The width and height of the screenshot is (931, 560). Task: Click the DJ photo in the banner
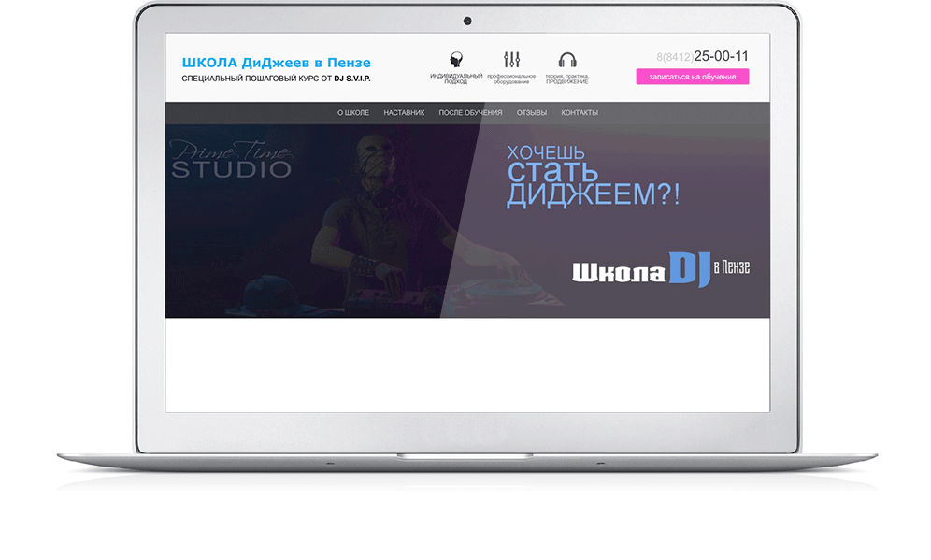[x=365, y=234]
